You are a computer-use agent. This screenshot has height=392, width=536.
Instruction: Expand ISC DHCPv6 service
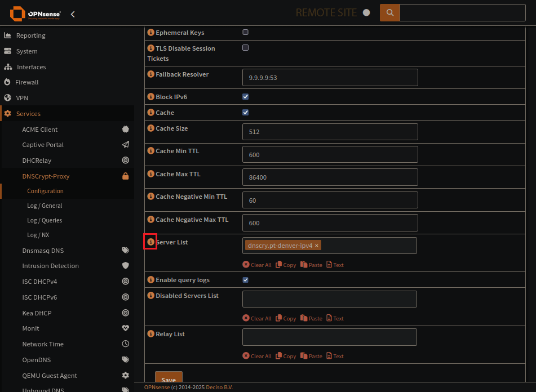coord(39,297)
